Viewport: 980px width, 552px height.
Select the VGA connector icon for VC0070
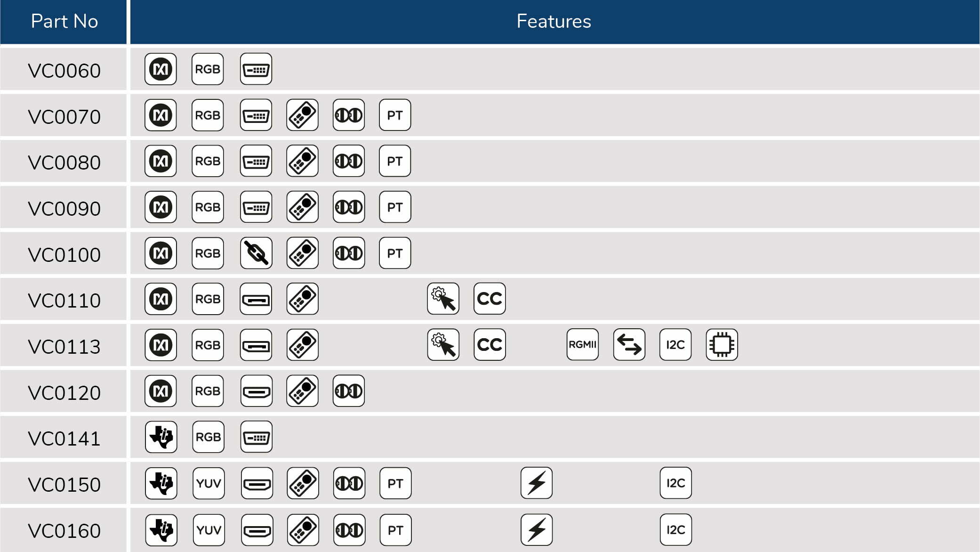(256, 115)
